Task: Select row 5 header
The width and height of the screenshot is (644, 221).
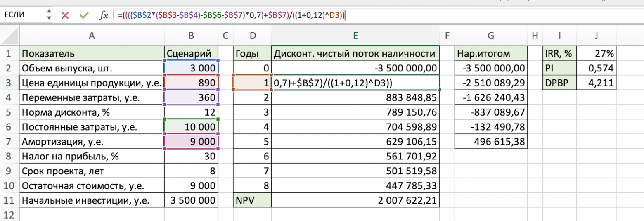Action: 9,112
